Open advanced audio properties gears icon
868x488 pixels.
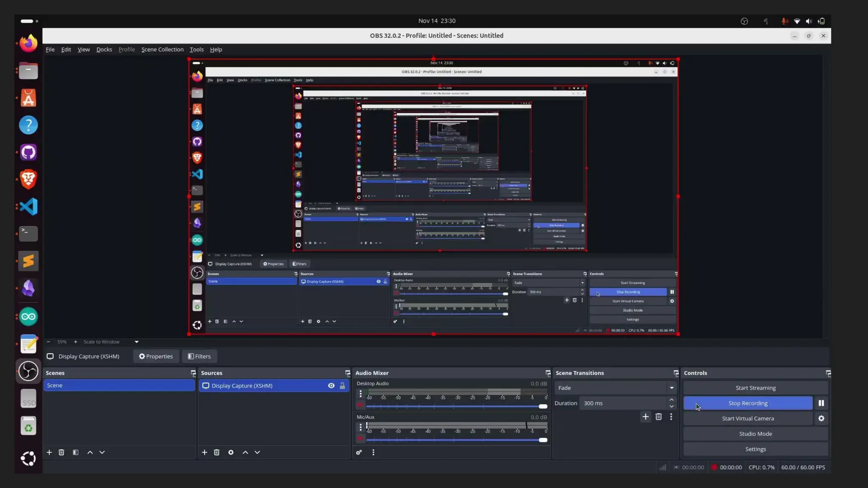coord(359,452)
